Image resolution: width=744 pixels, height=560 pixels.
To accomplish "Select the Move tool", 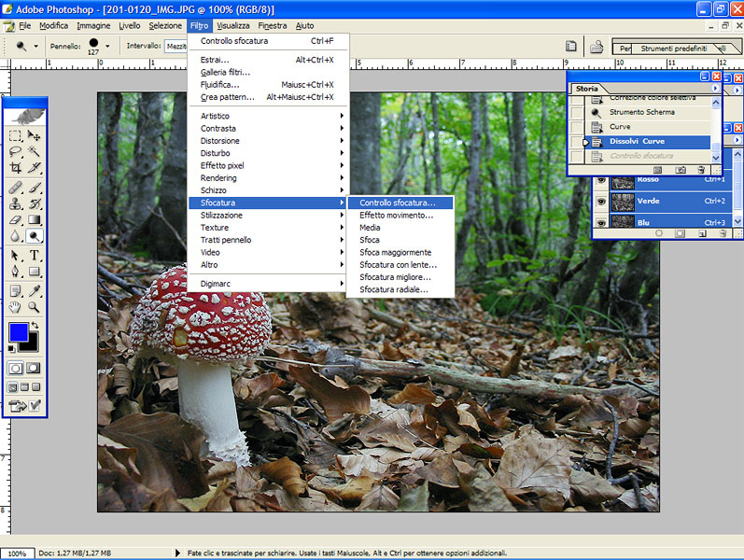I will [35, 135].
